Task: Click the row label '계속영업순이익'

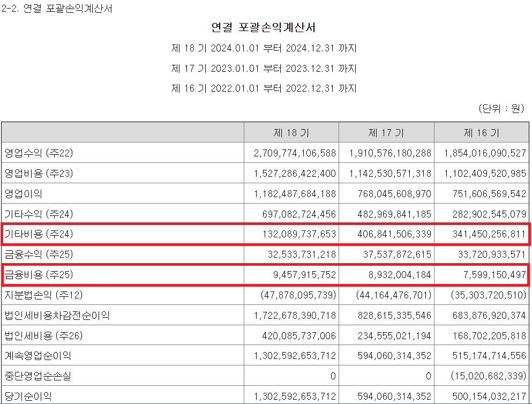Action: point(38,355)
